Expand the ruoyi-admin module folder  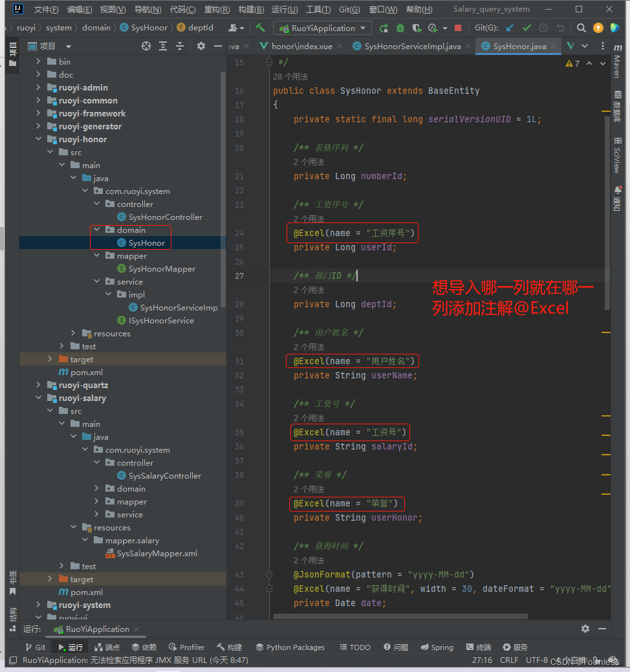(x=38, y=87)
